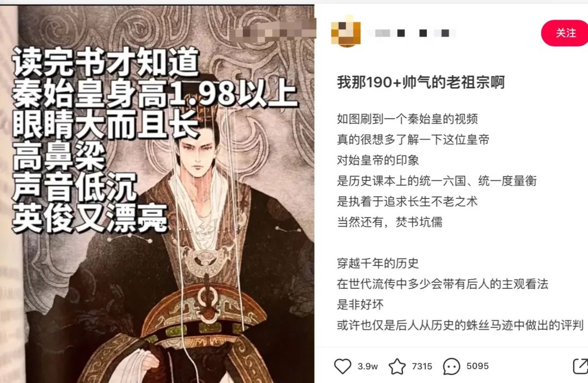Click the blurred author username
The image size is (588, 383).
pyautogui.click(x=412, y=33)
